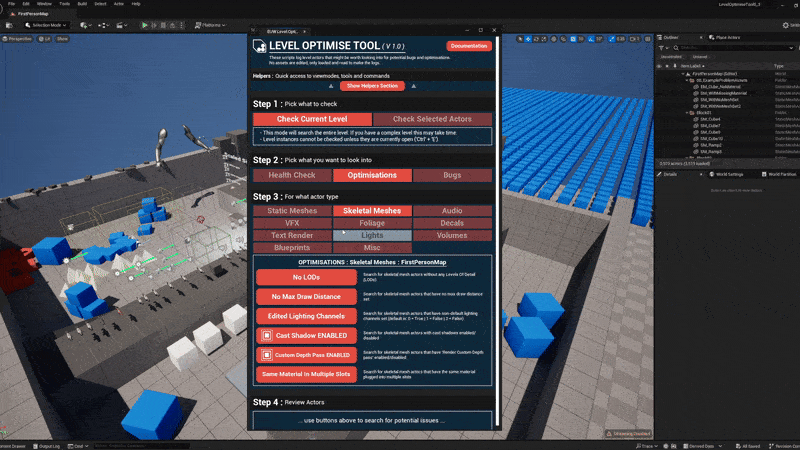Select the Optimisations category
The image size is (800, 450).
(x=372, y=175)
